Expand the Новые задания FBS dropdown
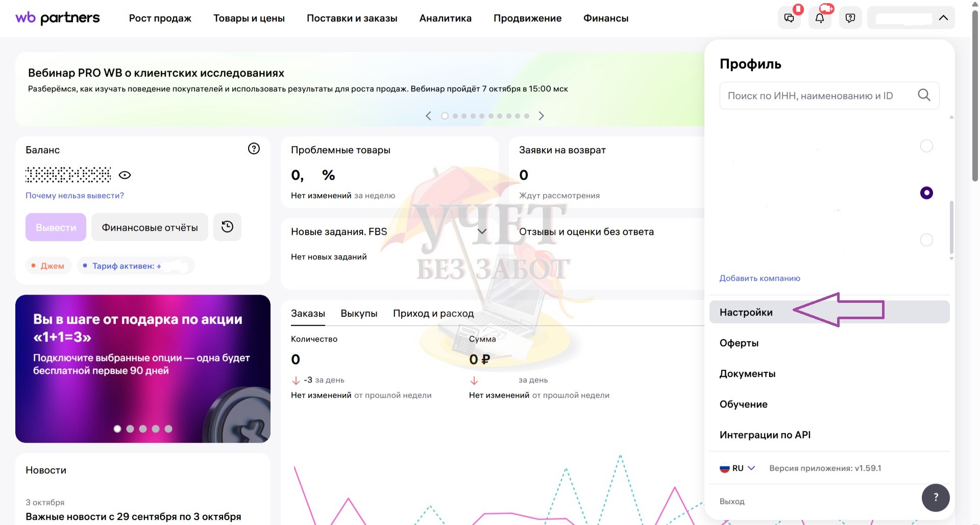This screenshot has width=980, height=525. (481, 232)
